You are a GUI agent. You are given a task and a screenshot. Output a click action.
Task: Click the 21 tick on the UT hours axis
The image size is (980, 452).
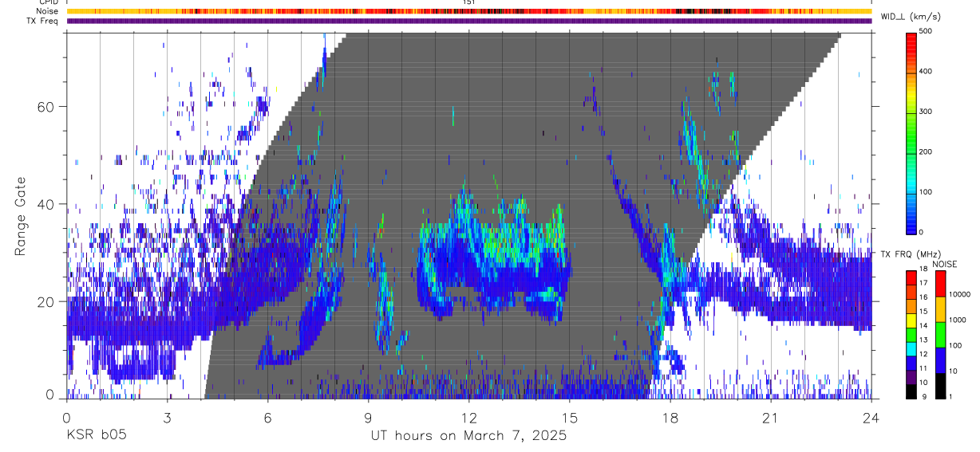click(770, 418)
